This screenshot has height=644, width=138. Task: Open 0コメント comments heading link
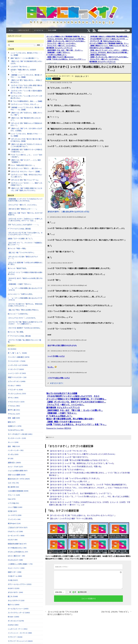51,437
